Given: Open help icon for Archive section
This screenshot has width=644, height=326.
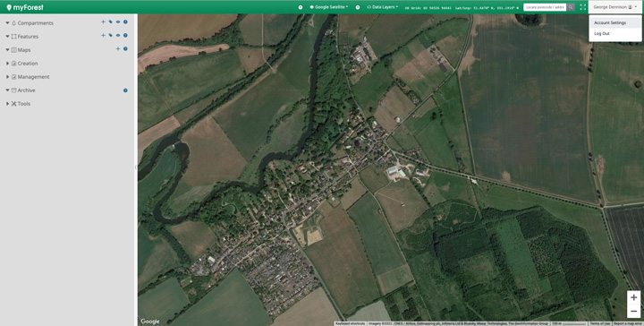Looking at the screenshot, I should click(x=125, y=90).
